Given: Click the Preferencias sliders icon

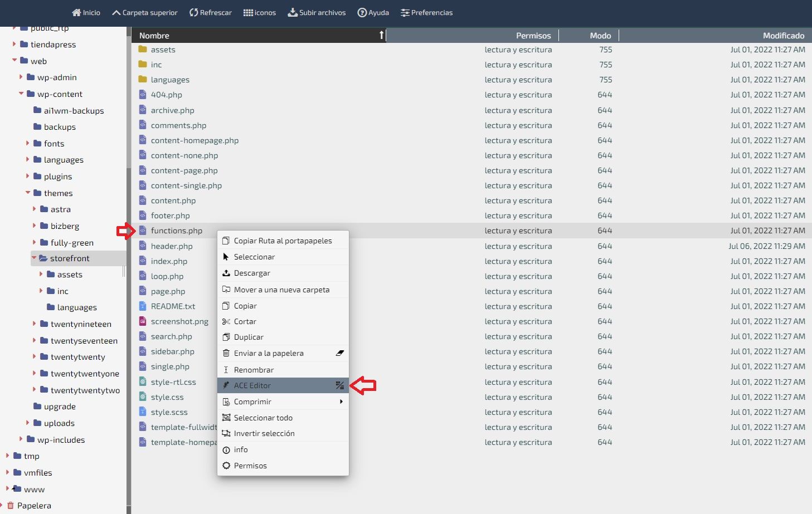Looking at the screenshot, I should tap(405, 12).
